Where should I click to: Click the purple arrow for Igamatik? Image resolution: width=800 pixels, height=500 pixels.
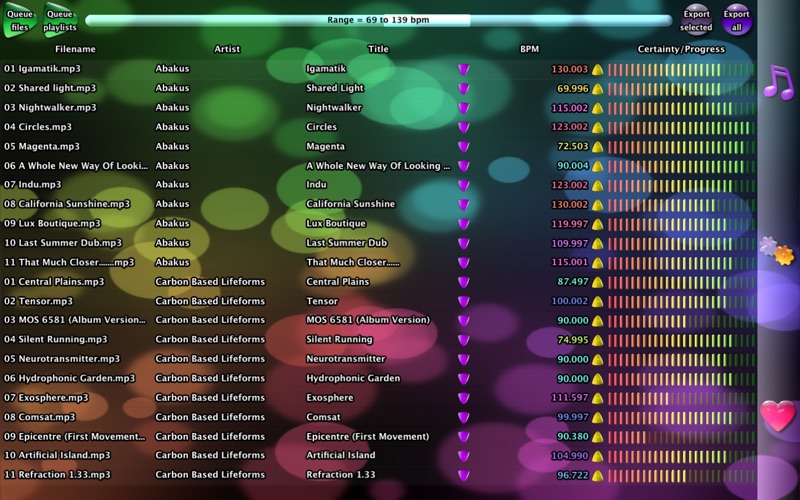pyautogui.click(x=463, y=69)
